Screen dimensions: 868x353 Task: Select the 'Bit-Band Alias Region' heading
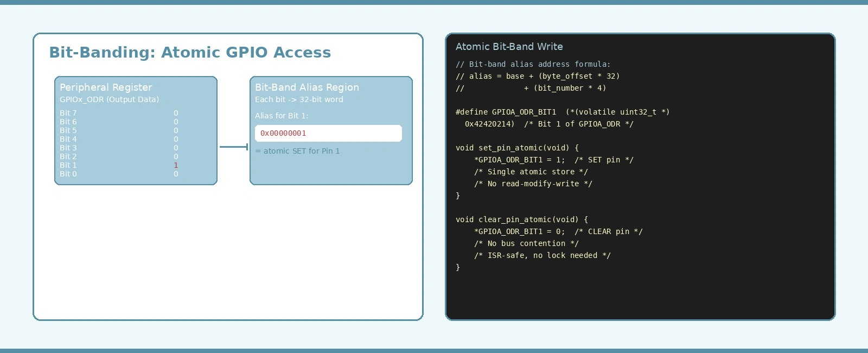(307, 87)
